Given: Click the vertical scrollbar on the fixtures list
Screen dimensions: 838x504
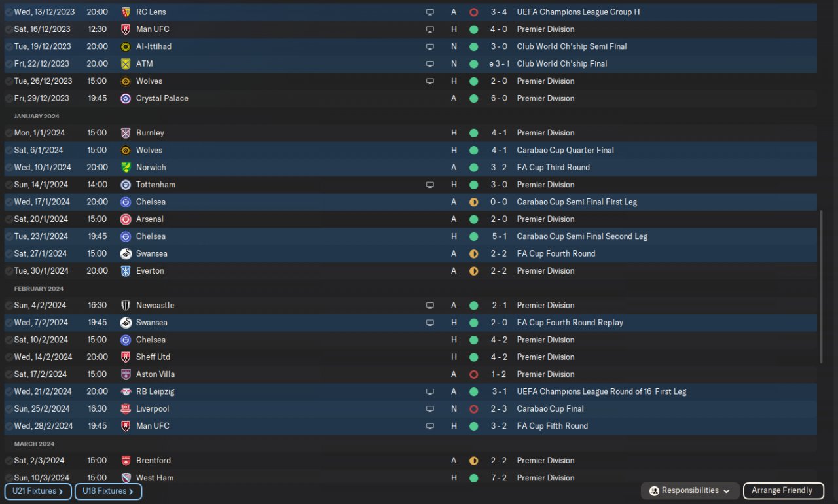Looking at the screenshot, I should coord(821,287).
